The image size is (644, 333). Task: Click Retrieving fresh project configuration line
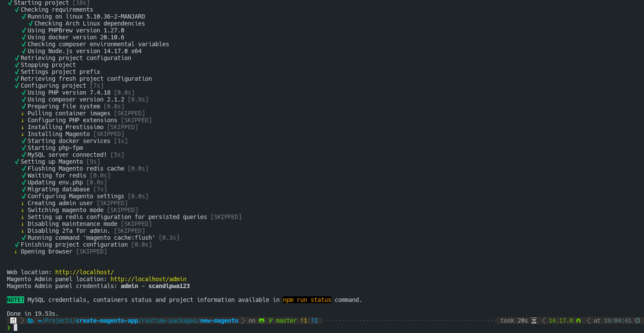(x=86, y=79)
